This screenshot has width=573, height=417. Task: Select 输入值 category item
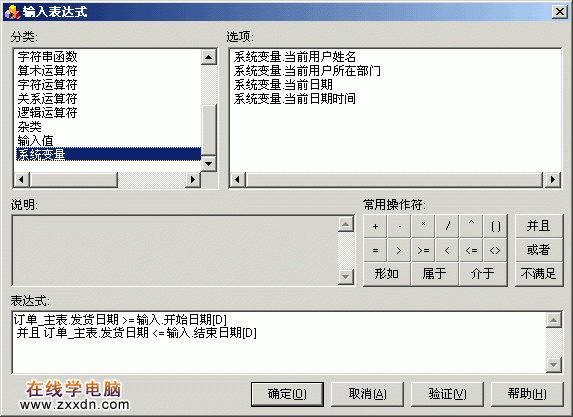35,141
